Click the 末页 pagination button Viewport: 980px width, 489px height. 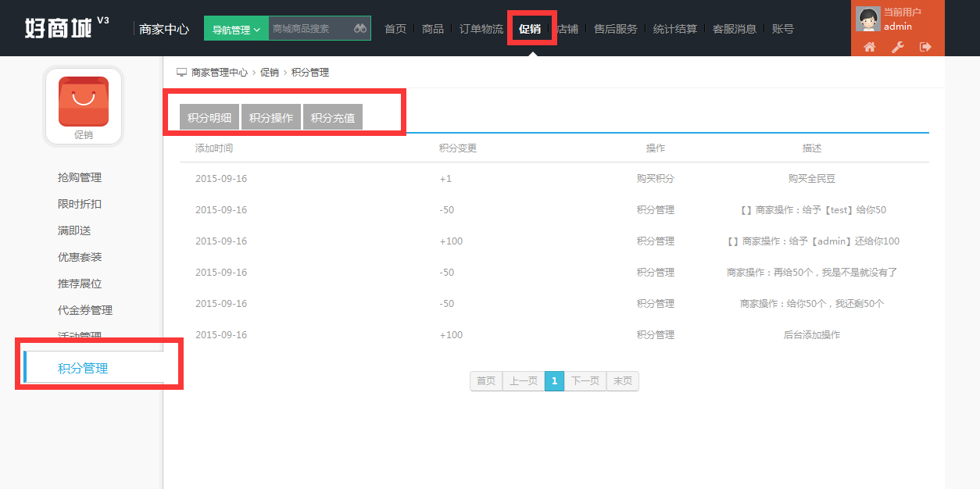click(x=623, y=381)
